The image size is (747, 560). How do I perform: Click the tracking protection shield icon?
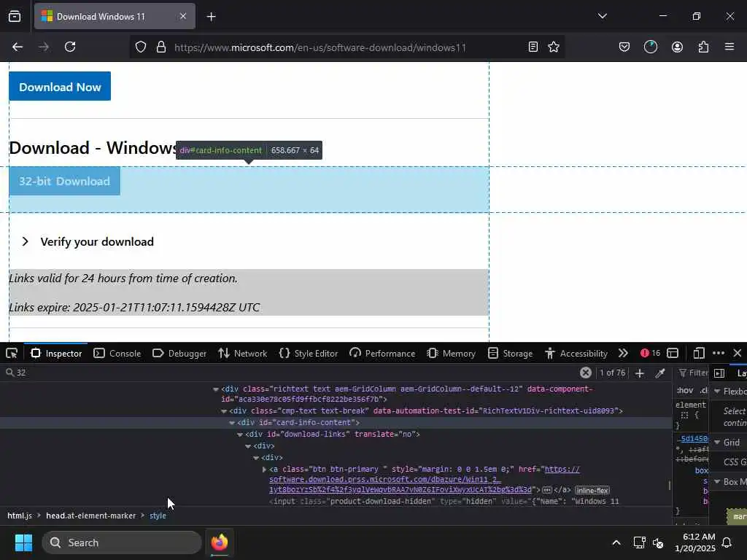(x=141, y=47)
